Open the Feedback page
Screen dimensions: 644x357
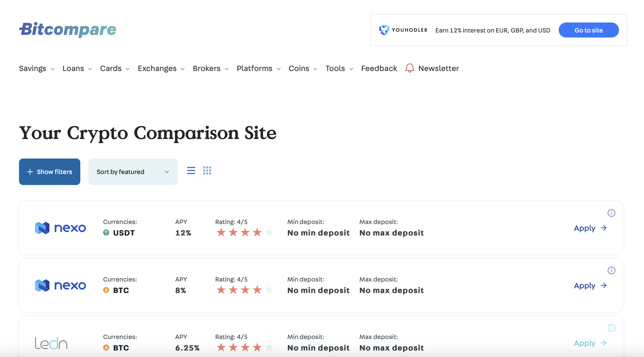[379, 68]
